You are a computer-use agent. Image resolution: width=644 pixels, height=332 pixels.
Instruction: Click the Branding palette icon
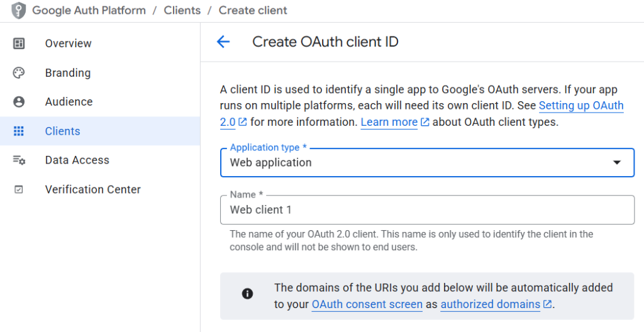click(19, 73)
